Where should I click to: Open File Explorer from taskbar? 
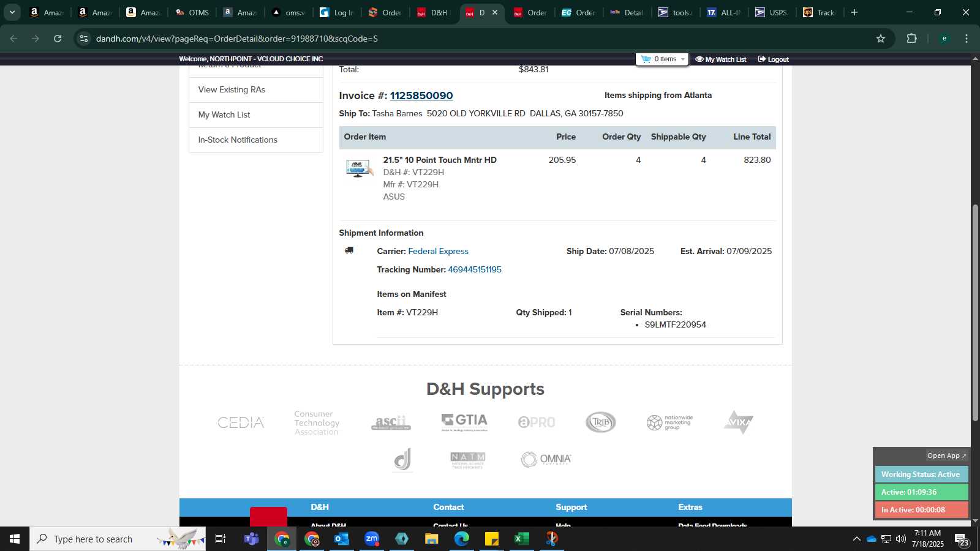click(432, 539)
